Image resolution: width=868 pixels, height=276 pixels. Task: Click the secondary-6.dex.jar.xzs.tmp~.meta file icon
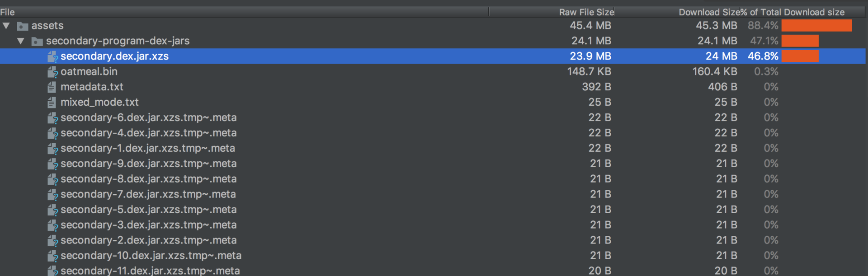coord(52,118)
